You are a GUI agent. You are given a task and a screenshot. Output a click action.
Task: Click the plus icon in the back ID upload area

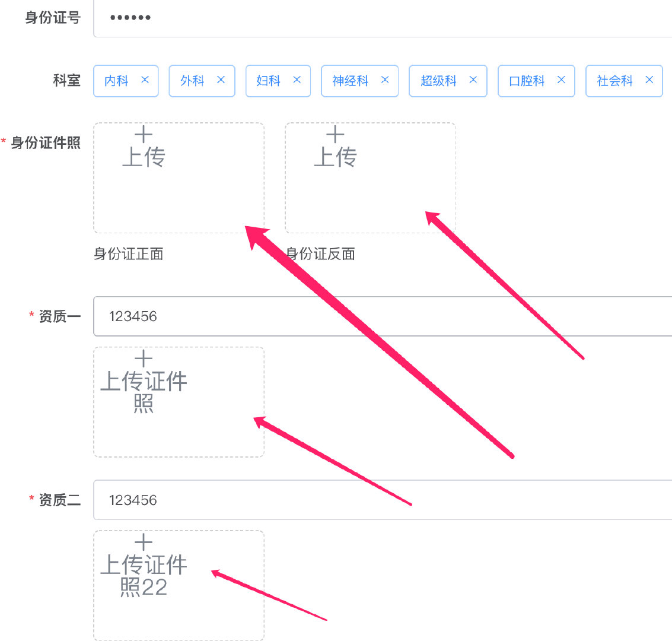tap(335, 135)
